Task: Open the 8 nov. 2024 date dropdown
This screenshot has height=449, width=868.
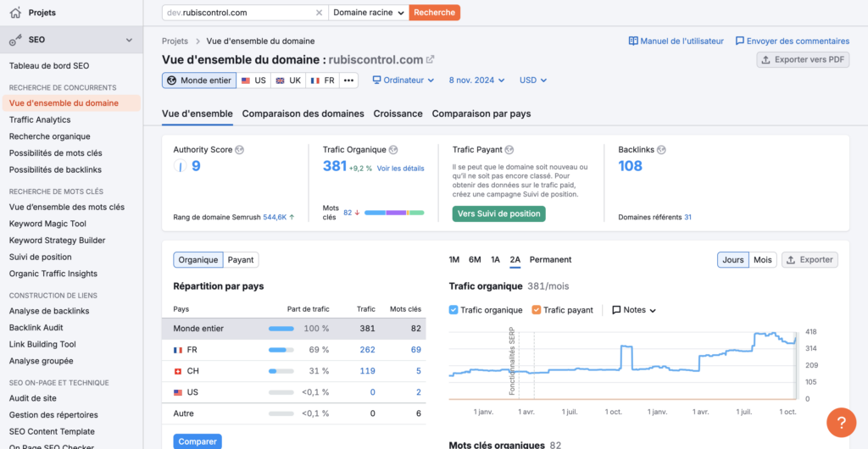Action: coord(476,80)
